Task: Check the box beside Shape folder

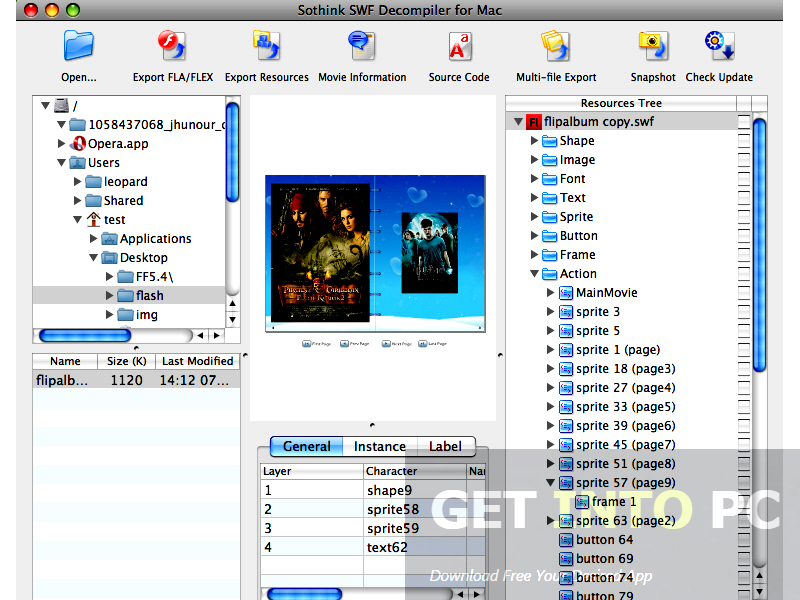Action: click(x=743, y=141)
